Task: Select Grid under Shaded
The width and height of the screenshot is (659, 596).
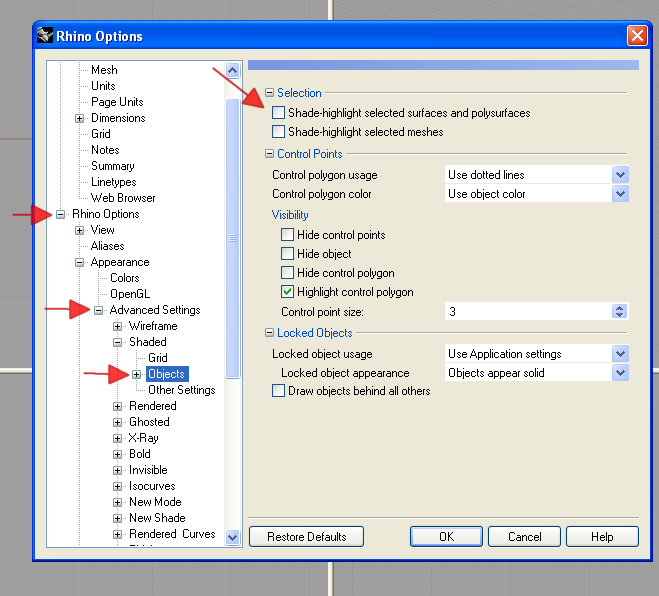Action: 158,358
